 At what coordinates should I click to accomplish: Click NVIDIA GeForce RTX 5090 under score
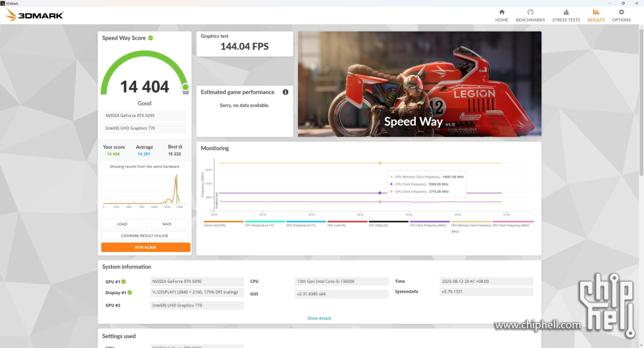tap(144, 116)
